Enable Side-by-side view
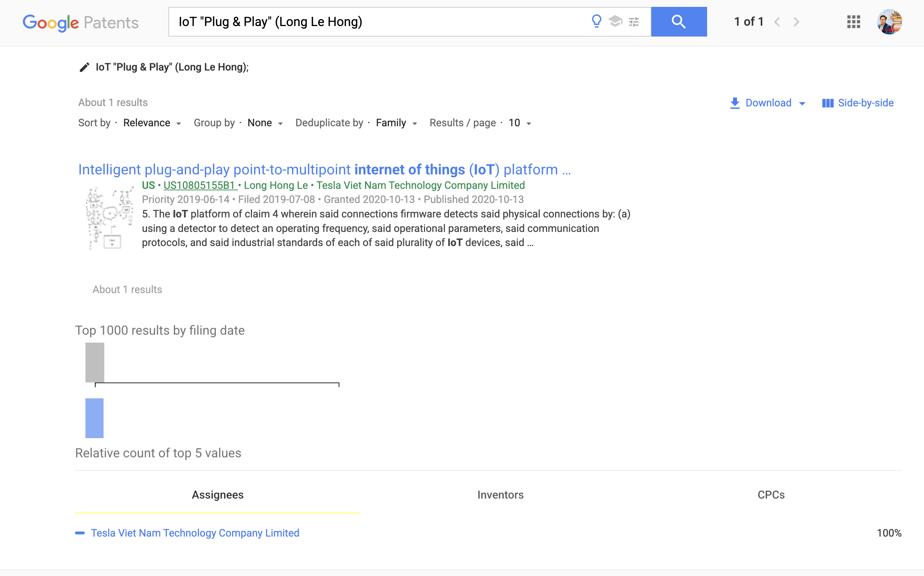 pyautogui.click(x=858, y=103)
